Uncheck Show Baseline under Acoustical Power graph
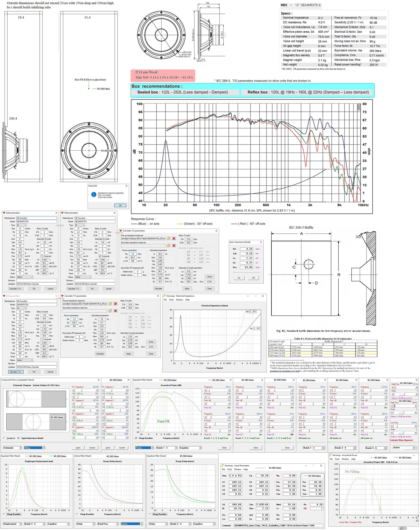 coord(136,438)
